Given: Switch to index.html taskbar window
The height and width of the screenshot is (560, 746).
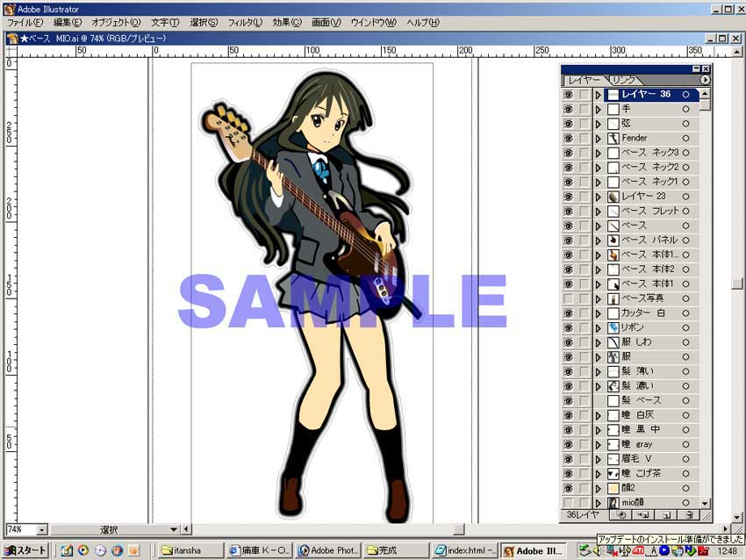Looking at the screenshot, I should pos(465,550).
